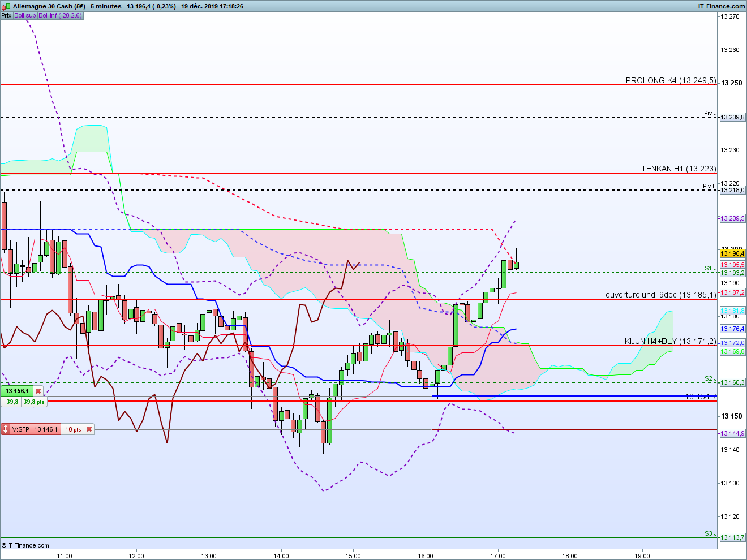Click the S1 J support label
747x560 pixels.
tap(711, 268)
